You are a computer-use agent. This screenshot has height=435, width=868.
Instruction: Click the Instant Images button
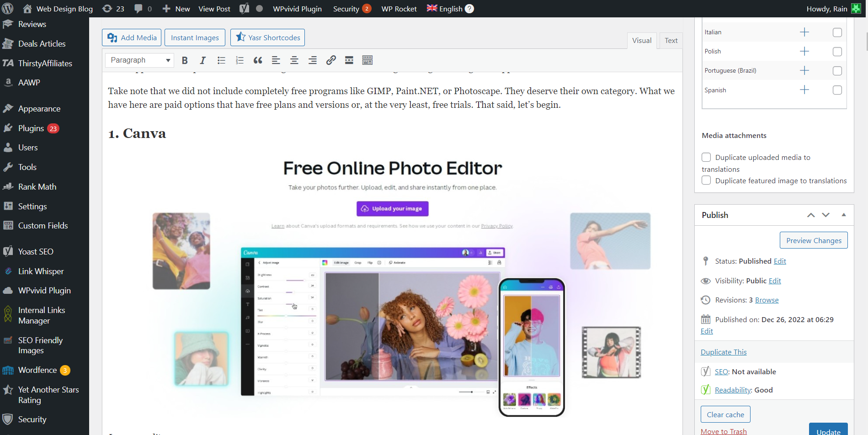(195, 37)
